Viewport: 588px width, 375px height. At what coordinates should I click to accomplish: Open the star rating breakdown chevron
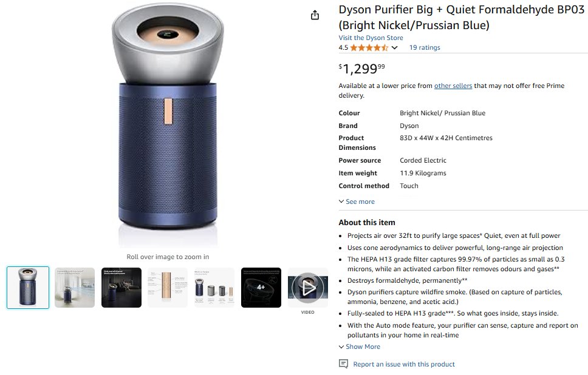[x=394, y=47]
